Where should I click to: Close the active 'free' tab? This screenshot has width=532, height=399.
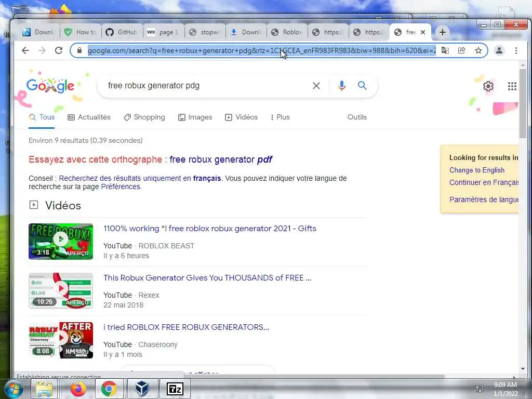pyautogui.click(x=423, y=32)
